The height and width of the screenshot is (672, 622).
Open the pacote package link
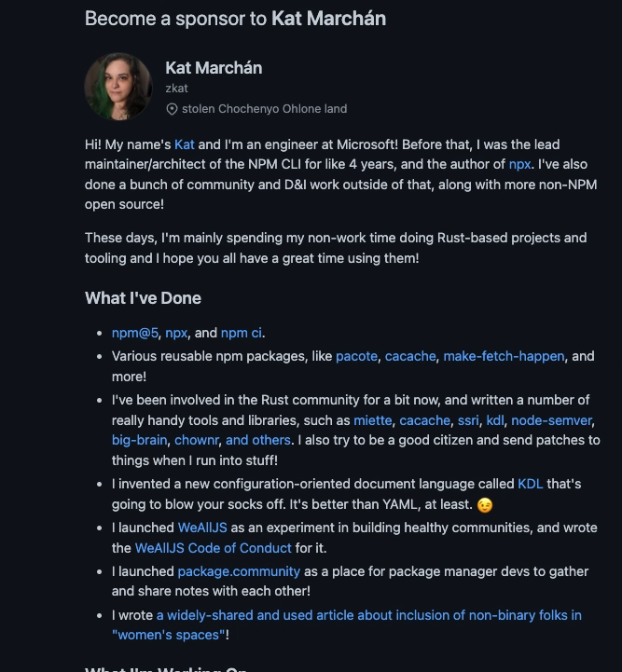pos(356,356)
